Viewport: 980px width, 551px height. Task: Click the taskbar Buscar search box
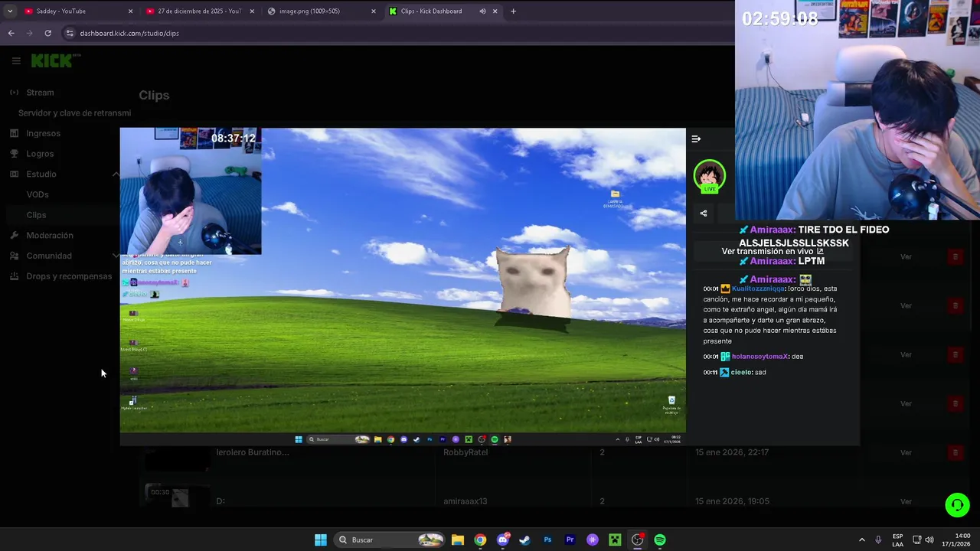(x=390, y=540)
